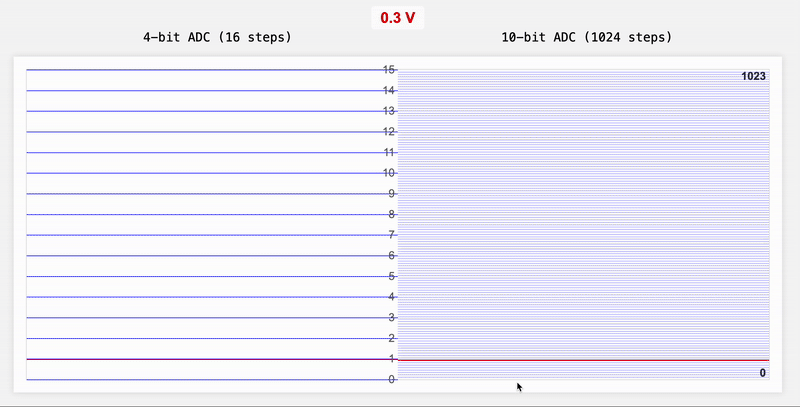
Task: Click the red level line in the 4-bit chart
Action: point(212,359)
